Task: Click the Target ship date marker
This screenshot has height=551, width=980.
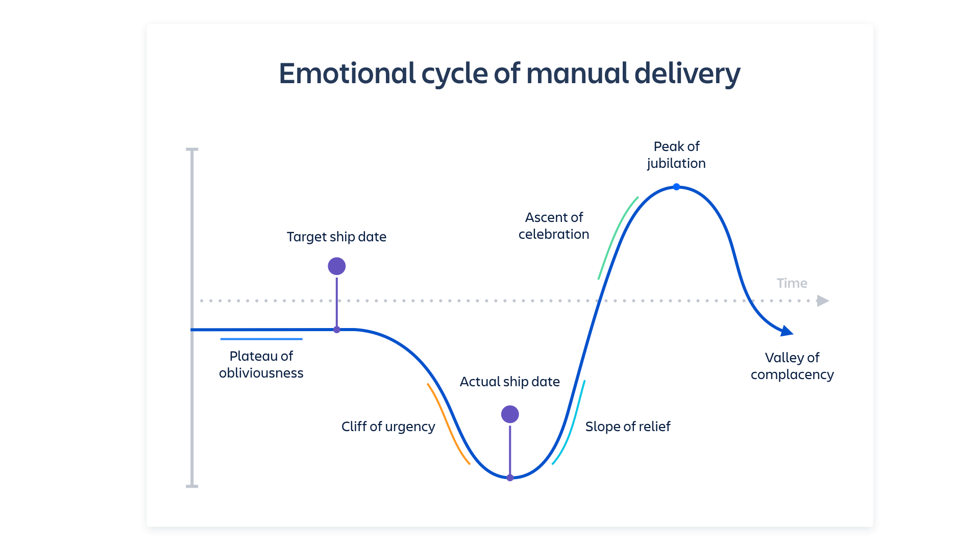Action: tap(336, 264)
